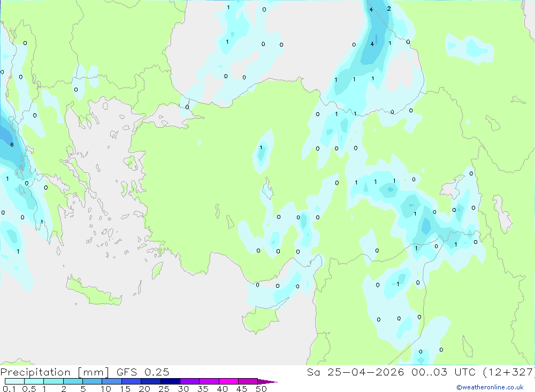Viewport: 535px width, 392px height.
Task: Click the legend label '0.5'
Action: point(29,389)
